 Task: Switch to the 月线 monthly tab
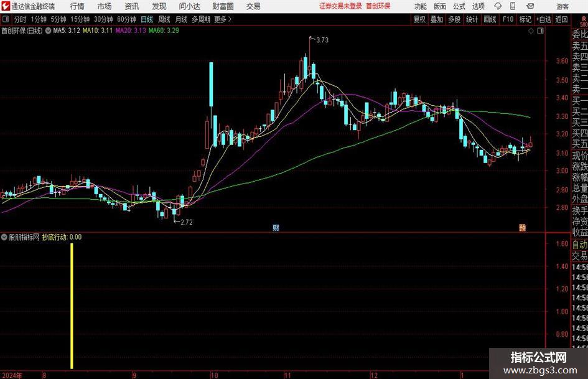(182, 19)
